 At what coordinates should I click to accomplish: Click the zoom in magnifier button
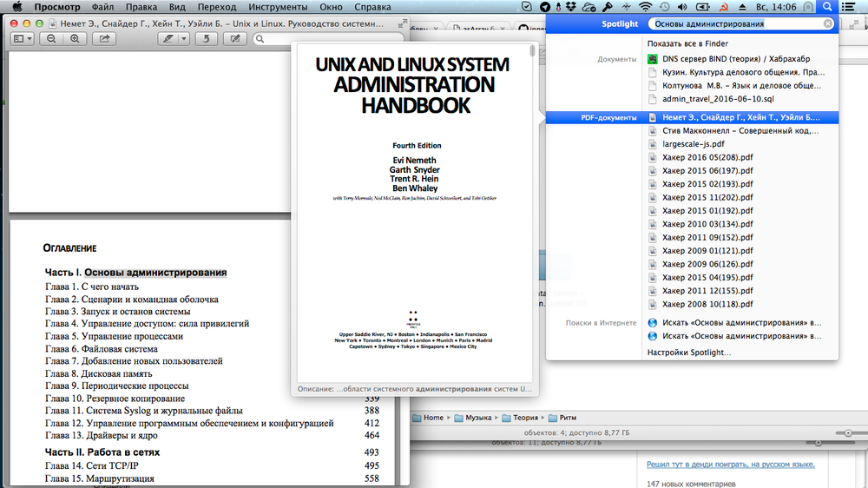pos(75,39)
